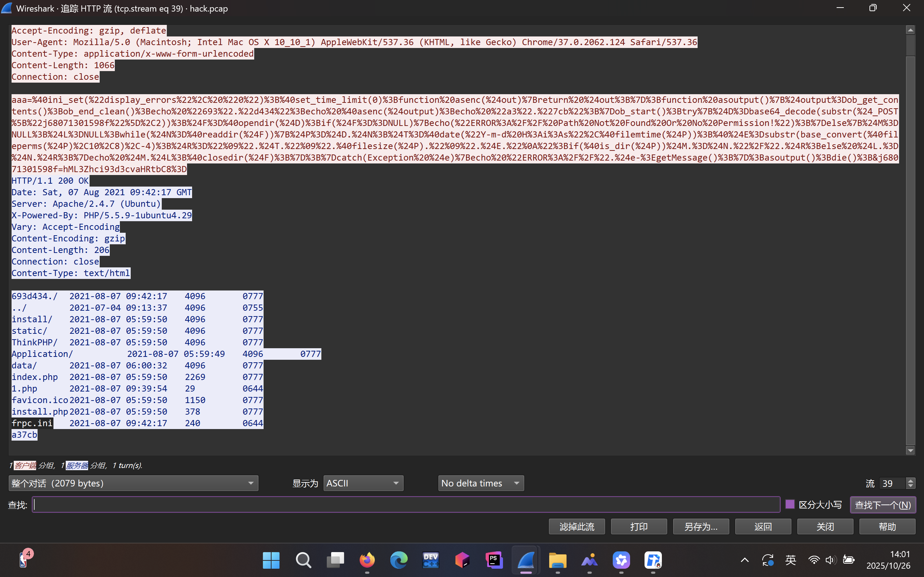Click the HTTP/1.1 200 OK response line
This screenshot has height=577, width=924.
pyautogui.click(x=50, y=180)
